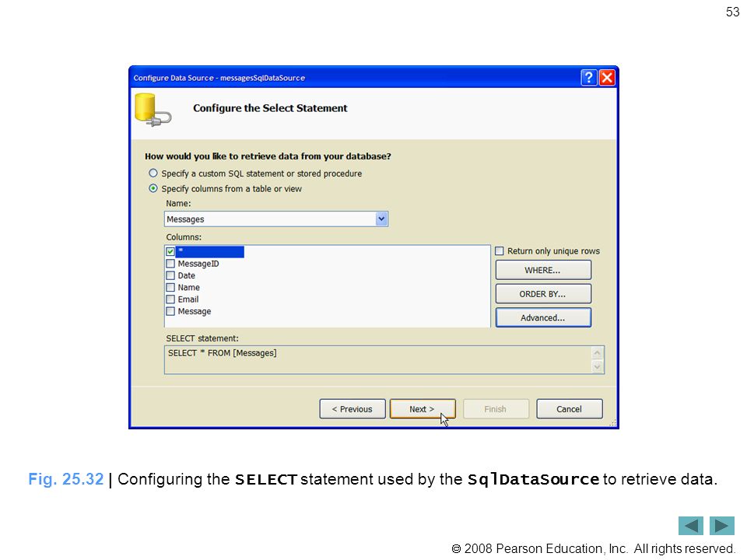Open the Messages table name dropdown
The height and width of the screenshot is (560, 747).
coord(381,219)
